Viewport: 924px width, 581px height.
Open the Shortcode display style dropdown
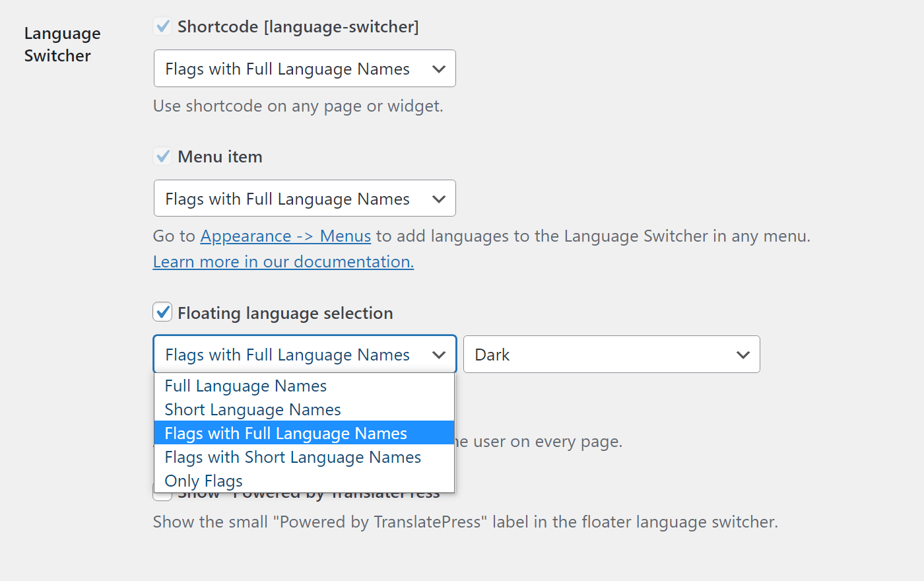pos(304,68)
